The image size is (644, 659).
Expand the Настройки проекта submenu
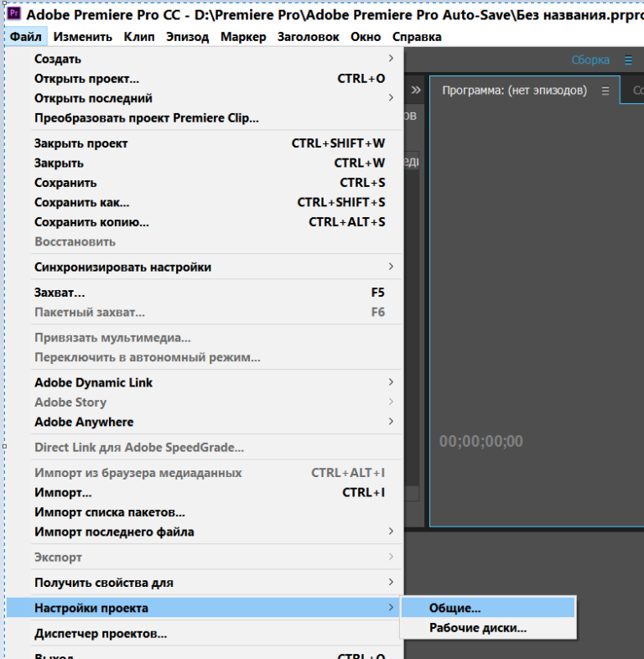point(204,608)
